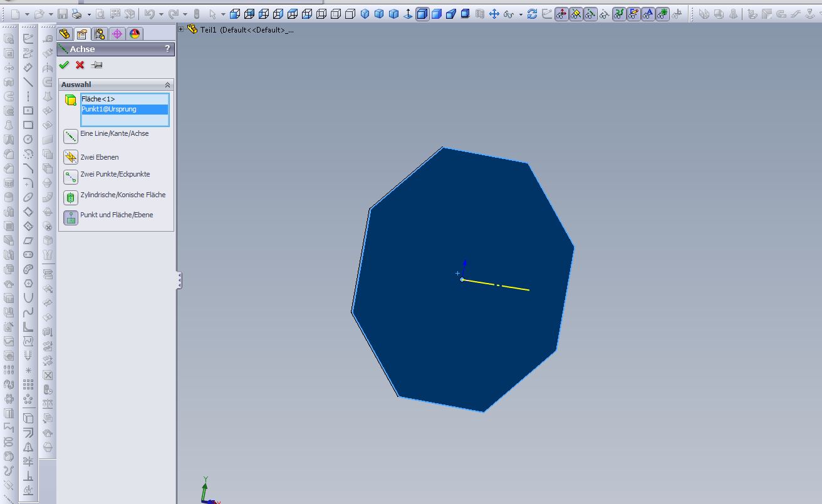Pin the Achse property panel open
Screen dimensions: 822x504
[96, 65]
